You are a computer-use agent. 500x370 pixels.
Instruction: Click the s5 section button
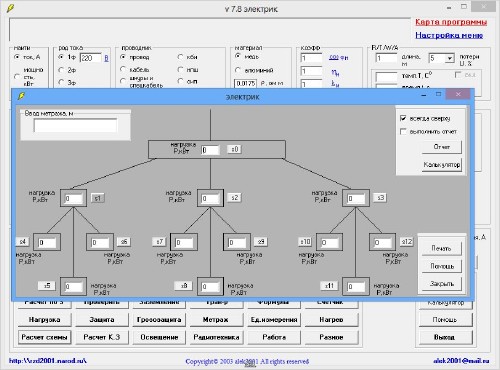pyautogui.click(x=47, y=286)
